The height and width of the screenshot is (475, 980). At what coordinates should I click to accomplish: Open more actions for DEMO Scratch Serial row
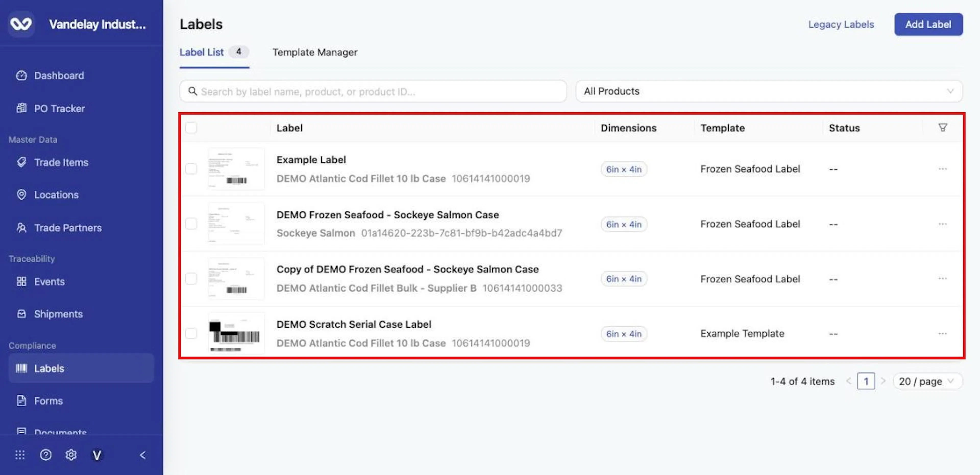point(942,334)
